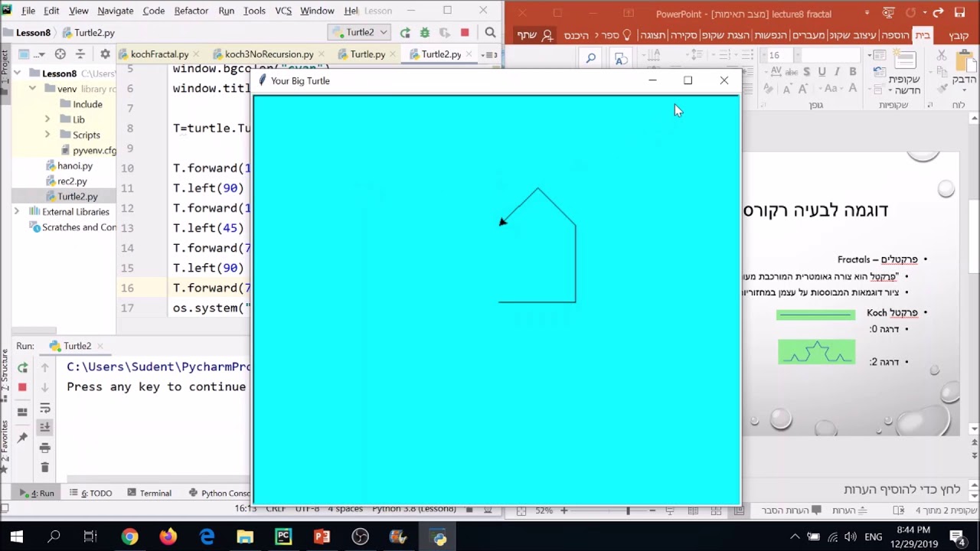Open the Terminal tool window
Image resolution: width=980 pixels, height=551 pixels.
[x=149, y=493]
